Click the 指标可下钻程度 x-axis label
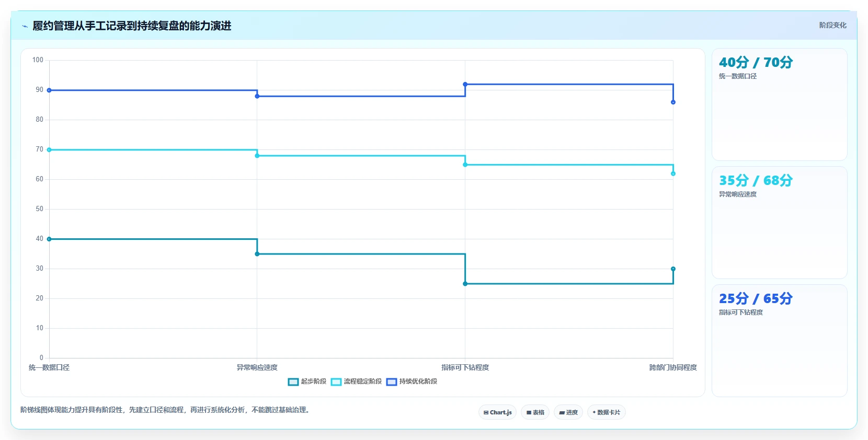Viewport: 868px width, 440px height. point(465,367)
